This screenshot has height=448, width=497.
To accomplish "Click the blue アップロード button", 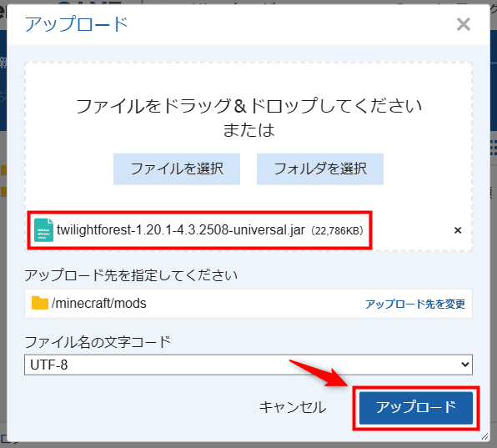I will tap(415, 408).
